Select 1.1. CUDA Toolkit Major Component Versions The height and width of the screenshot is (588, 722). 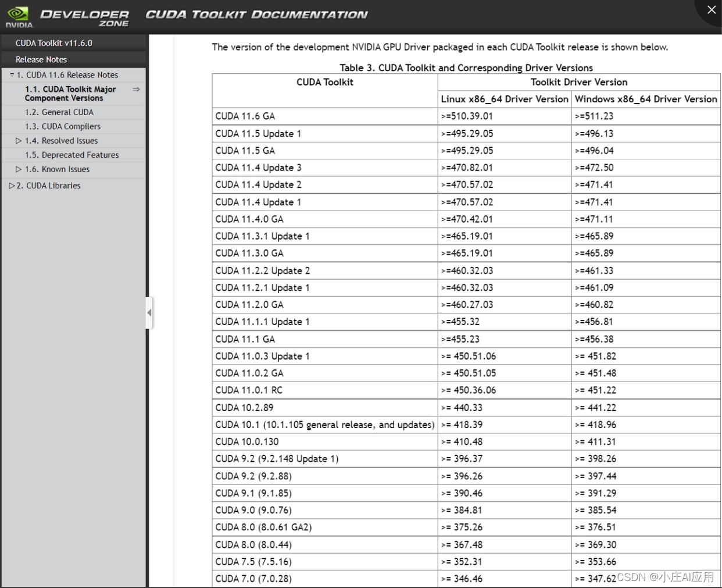[x=70, y=94]
